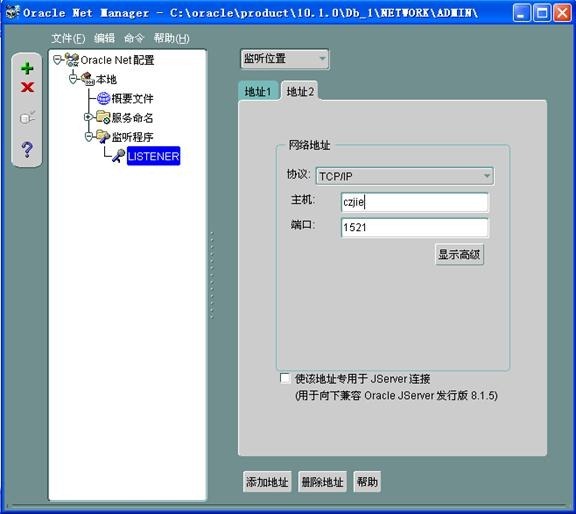Open the 协议 TCP/IP dropdown
Screen dimensions: 576x514
405,176
